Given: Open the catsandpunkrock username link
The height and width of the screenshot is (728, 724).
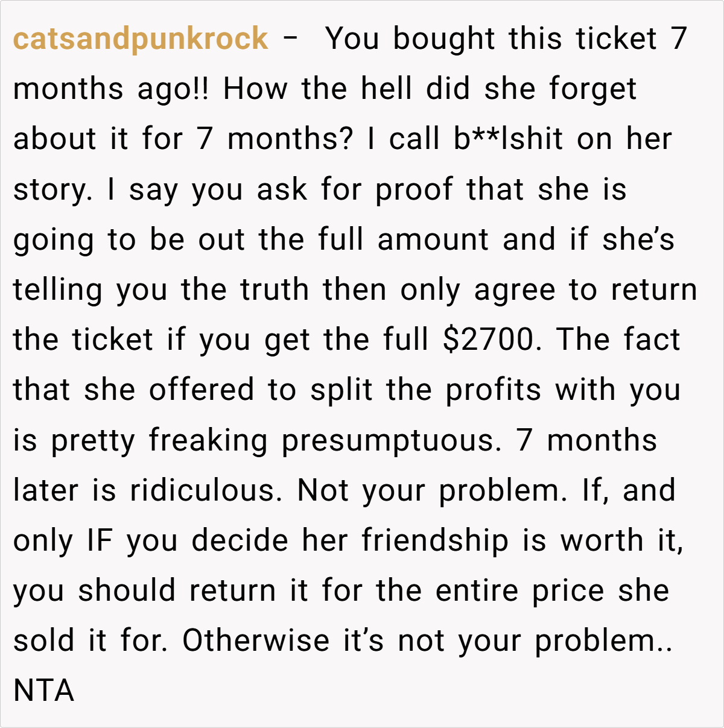Looking at the screenshot, I should [x=140, y=39].
